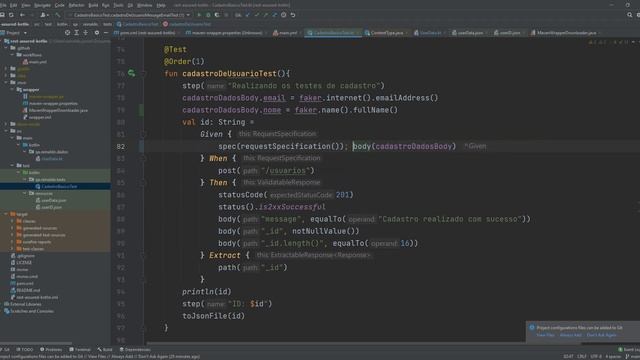Click View Files link in the notification

pyautogui.click(x=545, y=335)
